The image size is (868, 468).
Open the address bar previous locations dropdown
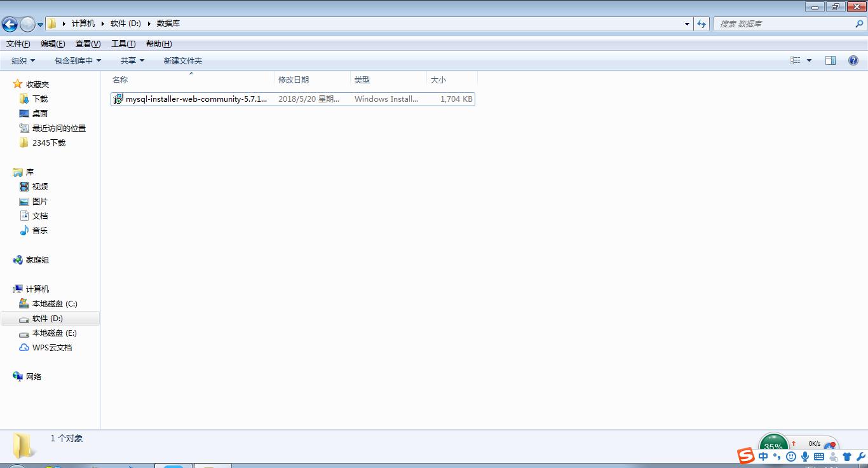687,24
